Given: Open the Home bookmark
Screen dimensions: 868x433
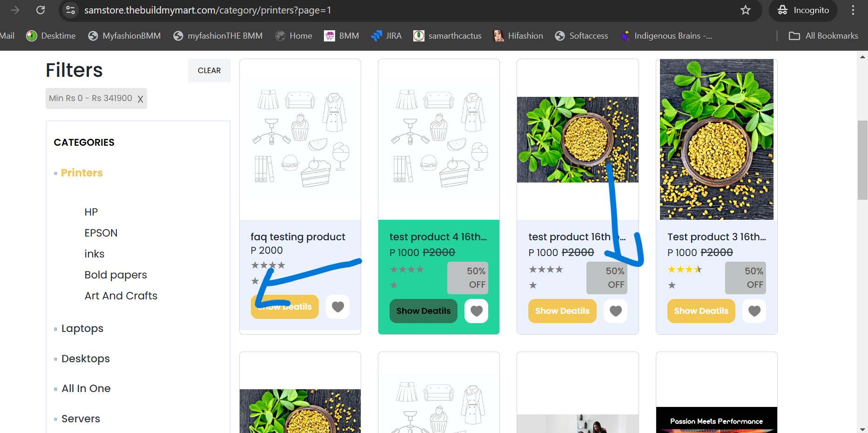Looking at the screenshot, I should click(294, 36).
